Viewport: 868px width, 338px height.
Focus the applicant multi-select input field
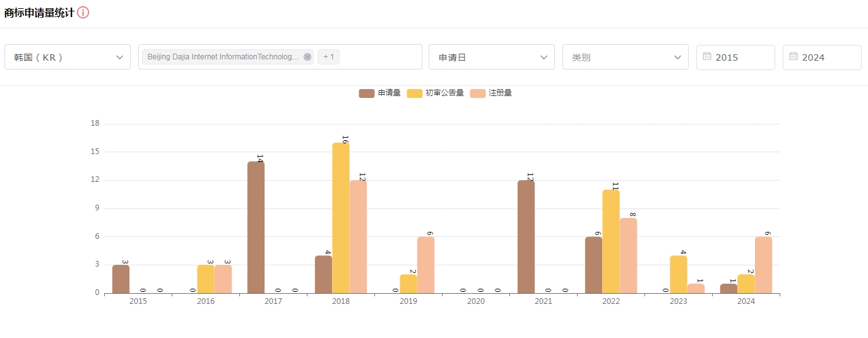click(280, 57)
